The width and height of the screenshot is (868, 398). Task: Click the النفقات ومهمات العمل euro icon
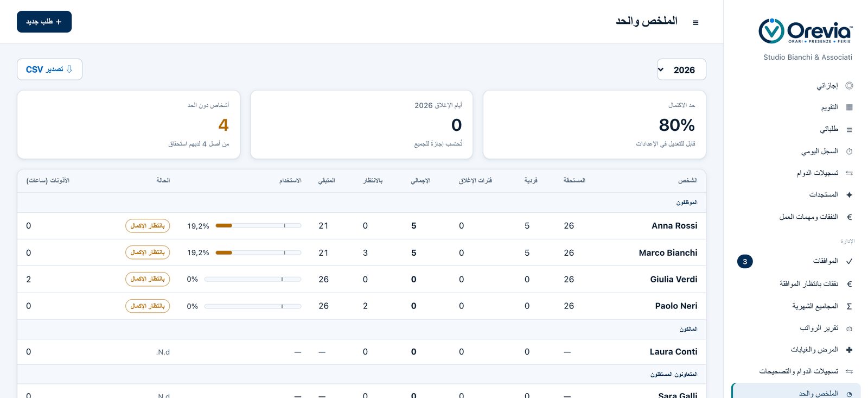coord(849,217)
